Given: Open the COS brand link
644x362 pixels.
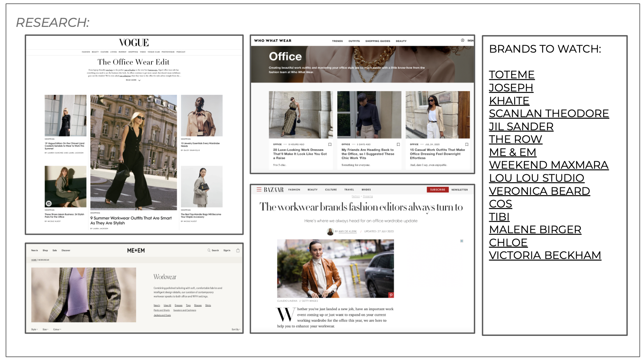Looking at the screenshot, I should [x=500, y=204].
